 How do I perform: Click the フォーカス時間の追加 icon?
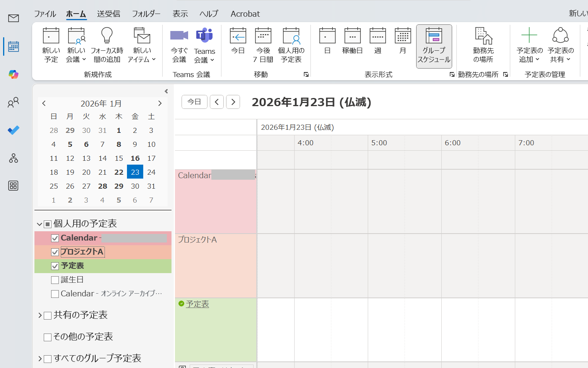pyautogui.click(x=107, y=43)
